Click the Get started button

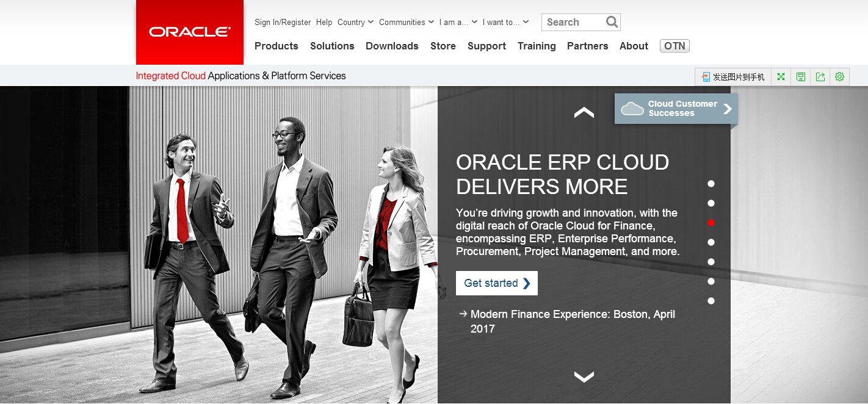(497, 283)
